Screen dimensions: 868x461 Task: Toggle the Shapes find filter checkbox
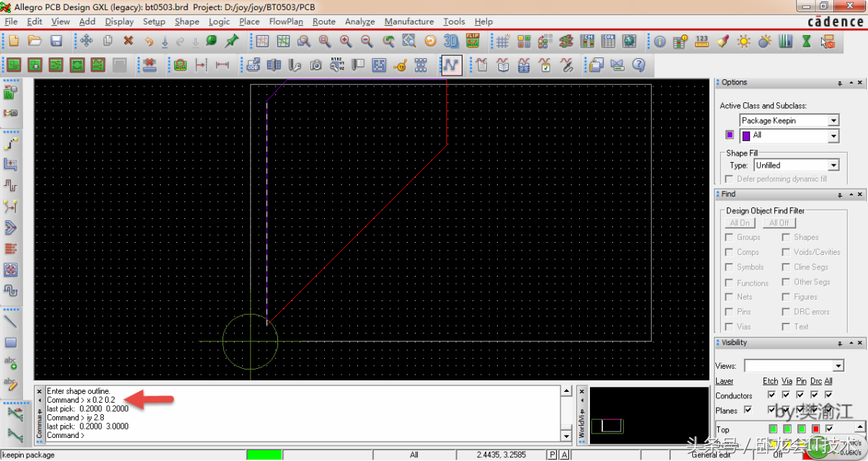click(x=786, y=237)
